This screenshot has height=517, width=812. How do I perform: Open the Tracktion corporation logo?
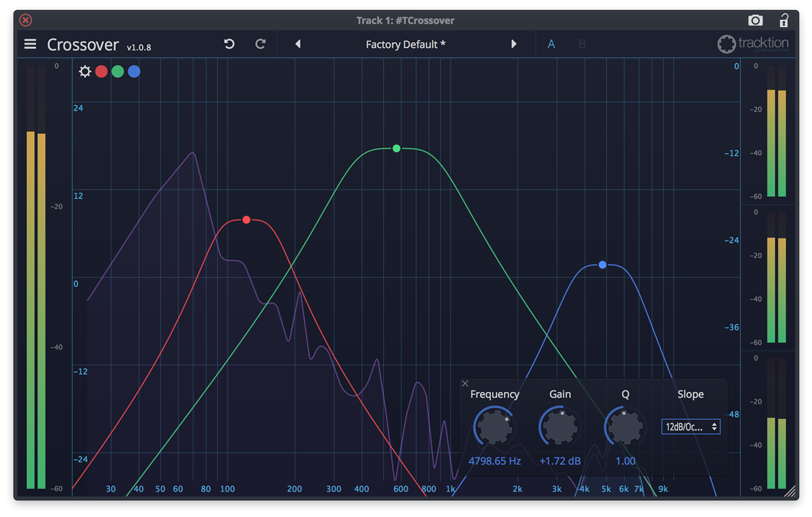(x=753, y=44)
